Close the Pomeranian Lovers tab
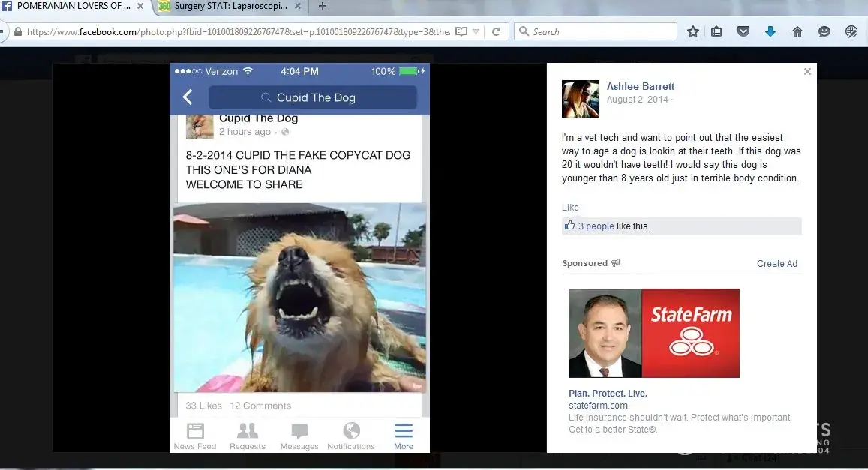Screen dimensions: 868x470 (x=140, y=6)
